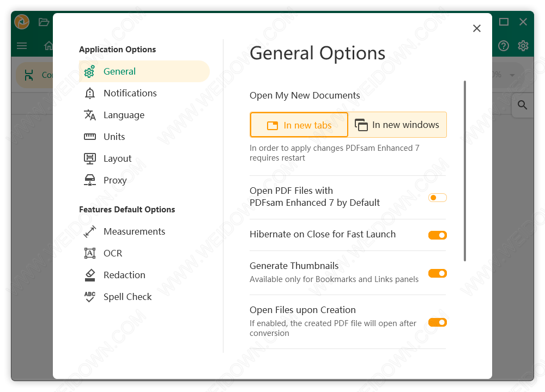
Task: Click the OCR icon
Action: click(90, 254)
